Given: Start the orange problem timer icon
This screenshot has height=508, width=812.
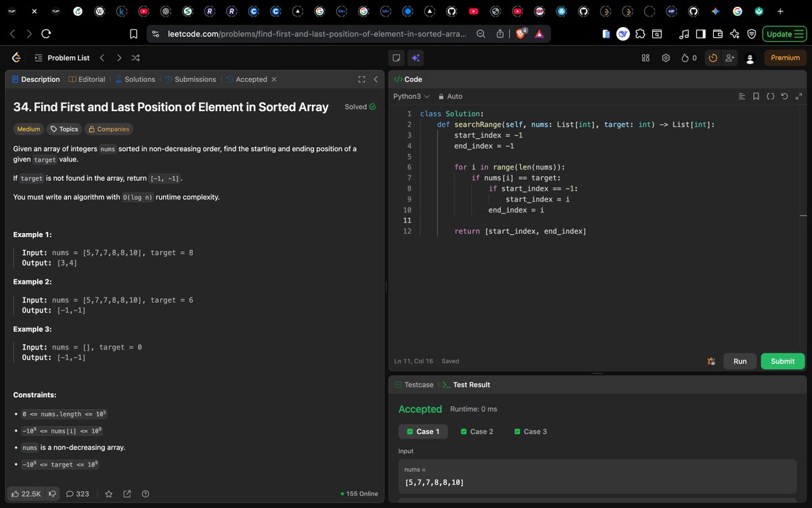Looking at the screenshot, I should (713, 58).
